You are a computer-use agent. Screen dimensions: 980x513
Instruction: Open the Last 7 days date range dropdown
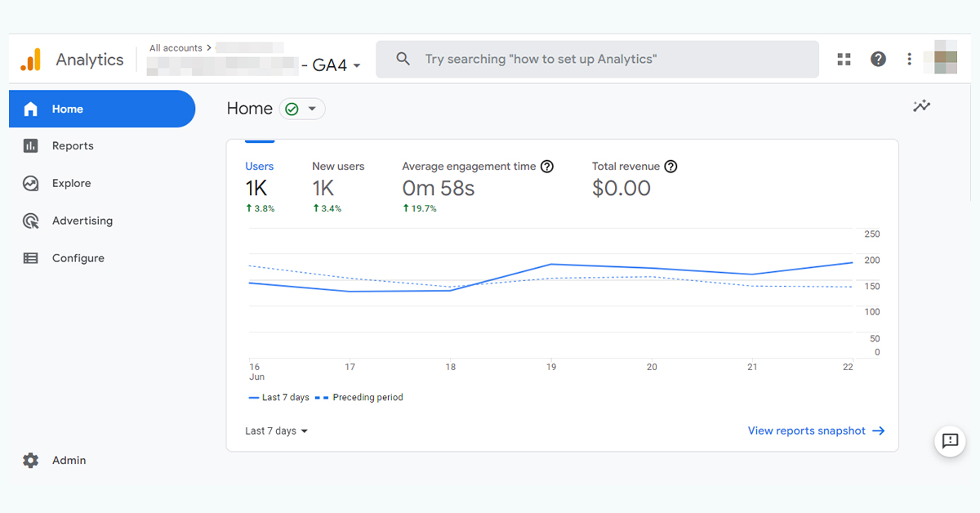click(x=276, y=431)
